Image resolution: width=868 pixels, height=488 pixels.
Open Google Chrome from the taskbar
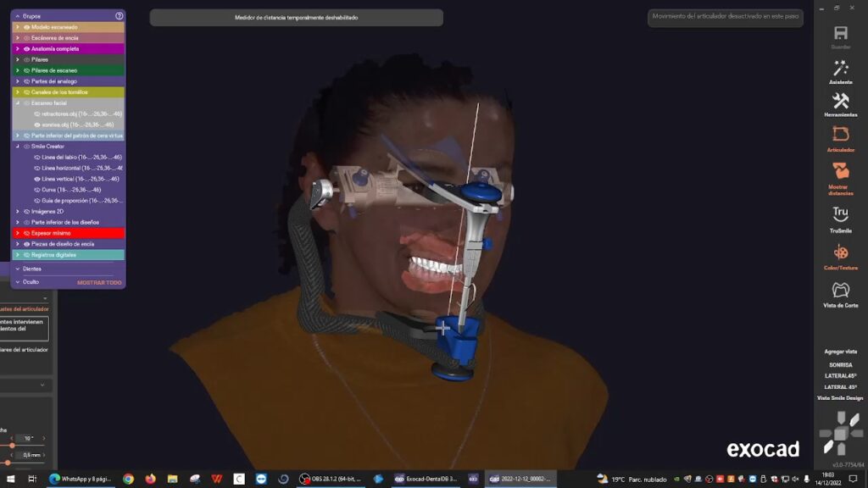(x=129, y=479)
